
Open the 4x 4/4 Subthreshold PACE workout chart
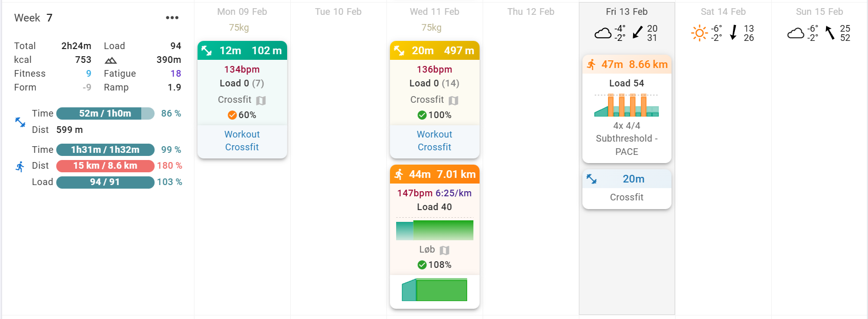(626, 105)
